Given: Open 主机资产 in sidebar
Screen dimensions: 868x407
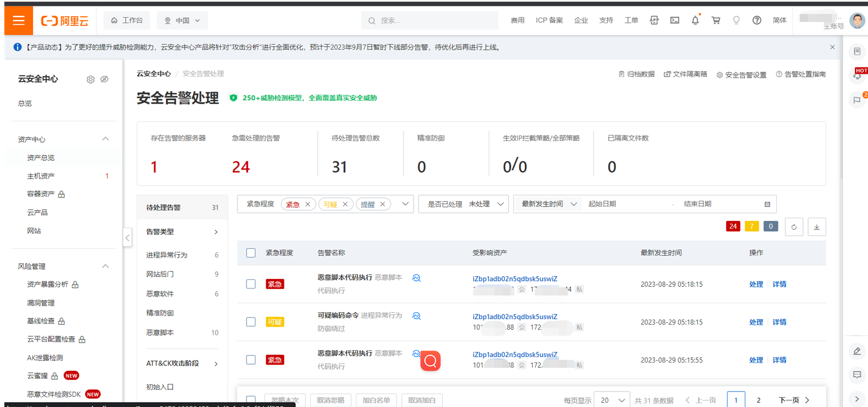Looking at the screenshot, I should pos(41,176).
